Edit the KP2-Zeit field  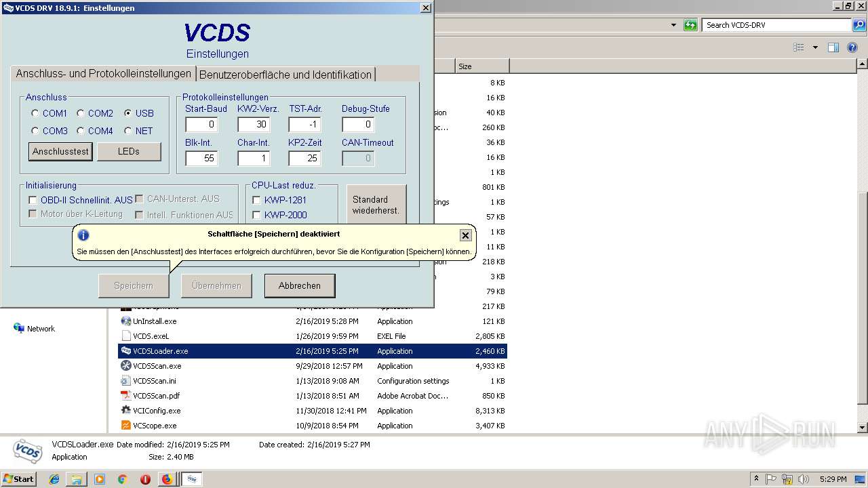point(304,158)
